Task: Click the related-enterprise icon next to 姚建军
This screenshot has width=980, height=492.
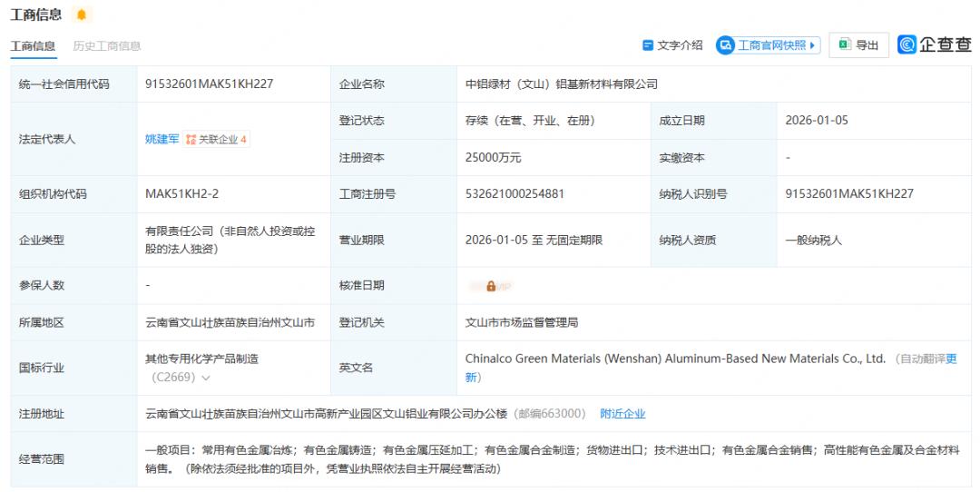Action: (x=191, y=140)
